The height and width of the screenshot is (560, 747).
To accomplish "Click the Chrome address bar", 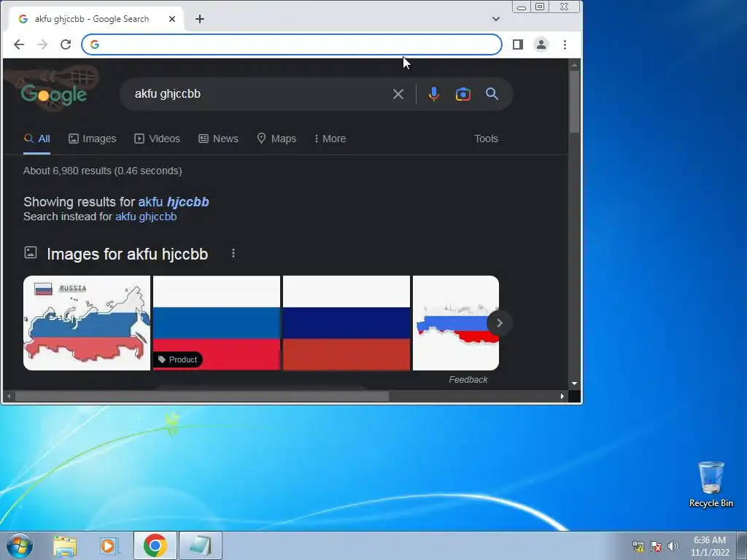I will [292, 44].
